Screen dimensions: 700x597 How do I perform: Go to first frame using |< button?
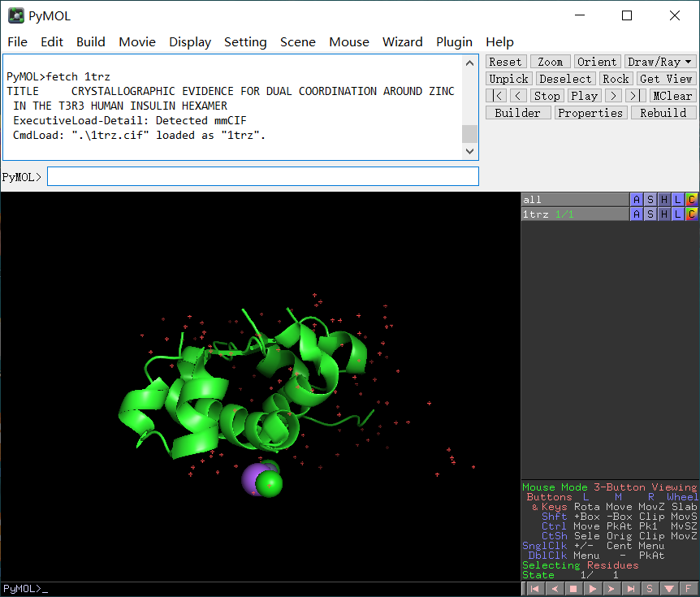tap(496, 96)
